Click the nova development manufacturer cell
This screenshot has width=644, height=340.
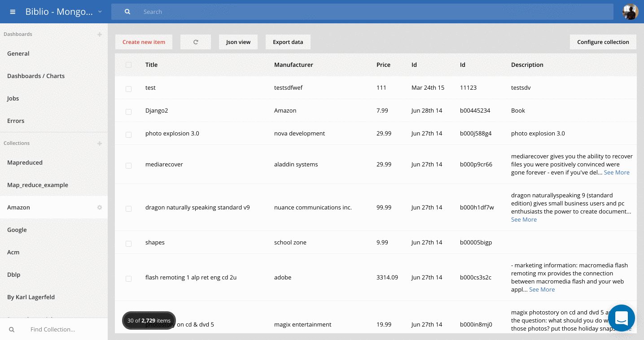[x=299, y=133]
